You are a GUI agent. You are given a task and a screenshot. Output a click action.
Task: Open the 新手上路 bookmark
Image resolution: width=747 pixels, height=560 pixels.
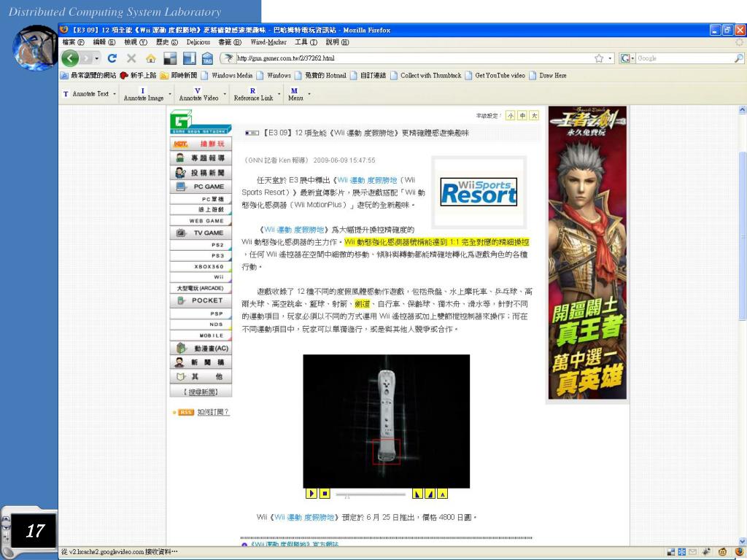(x=138, y=75)
